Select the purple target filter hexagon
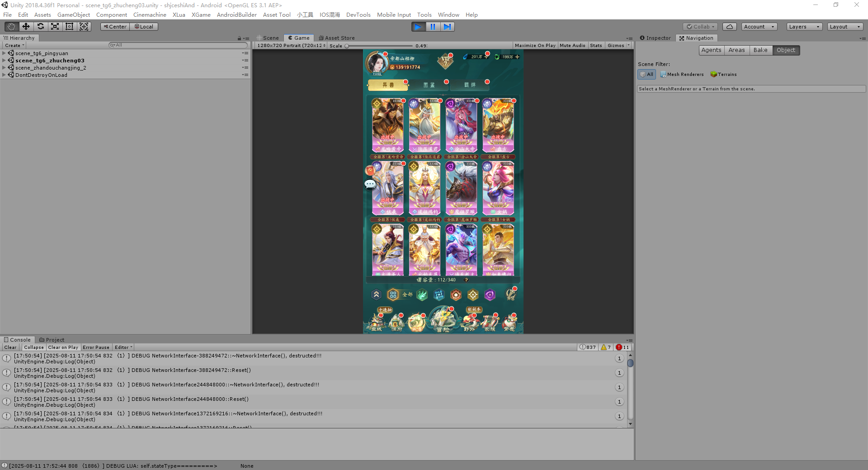The width and height of the screenshot is (868, 470). click(x=490, y=295)
